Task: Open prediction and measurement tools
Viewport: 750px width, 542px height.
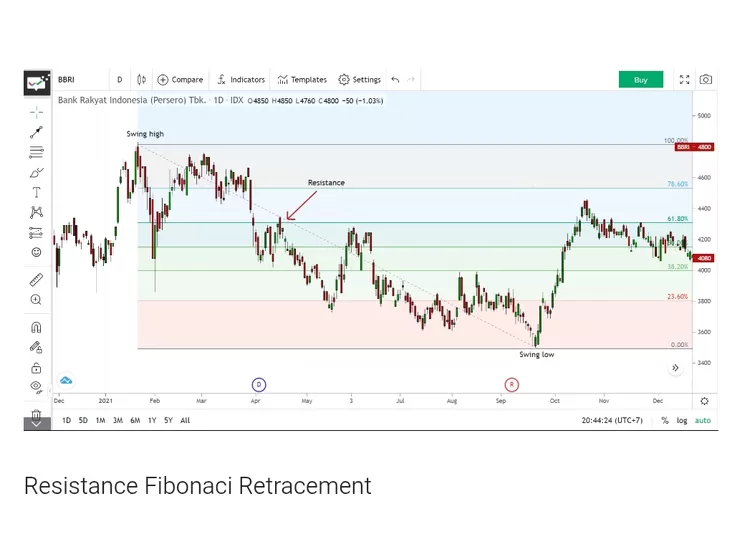Action: tap(36, 232)
